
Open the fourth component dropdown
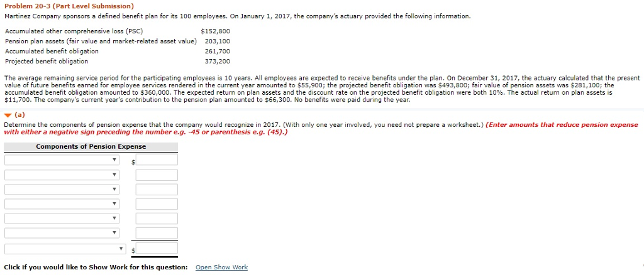(x=62, y=204)
